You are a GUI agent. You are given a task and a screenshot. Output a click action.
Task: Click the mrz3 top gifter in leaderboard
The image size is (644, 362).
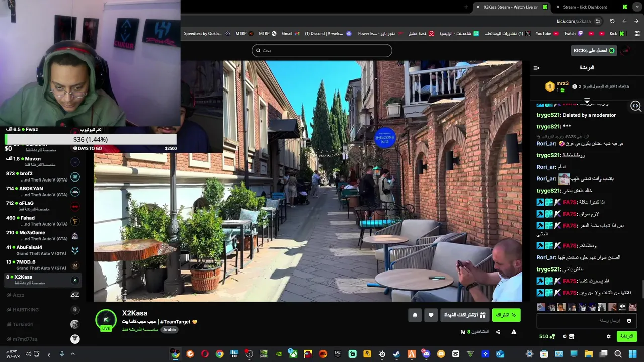point(557,86)
